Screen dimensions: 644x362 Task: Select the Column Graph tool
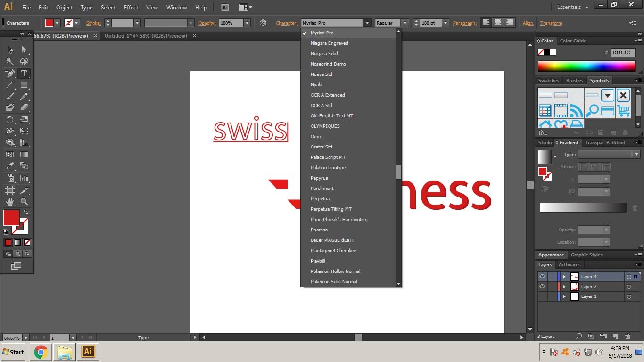(24, 179)
